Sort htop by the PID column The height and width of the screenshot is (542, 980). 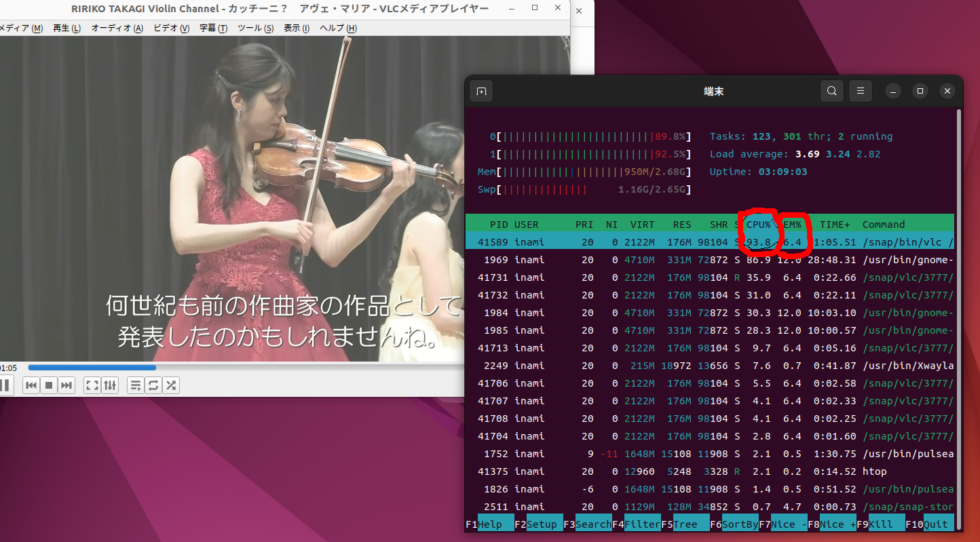click(x=499, y=225)
